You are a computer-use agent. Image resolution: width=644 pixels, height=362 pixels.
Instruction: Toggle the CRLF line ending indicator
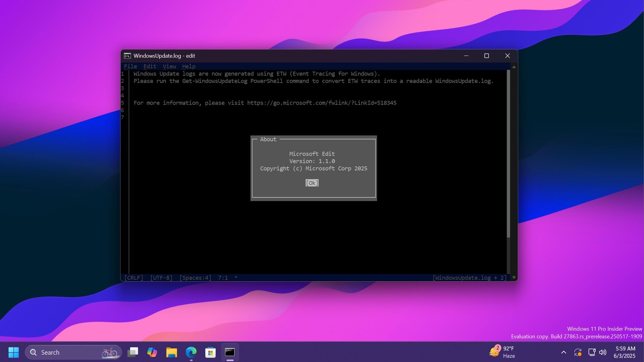point(133,278)
